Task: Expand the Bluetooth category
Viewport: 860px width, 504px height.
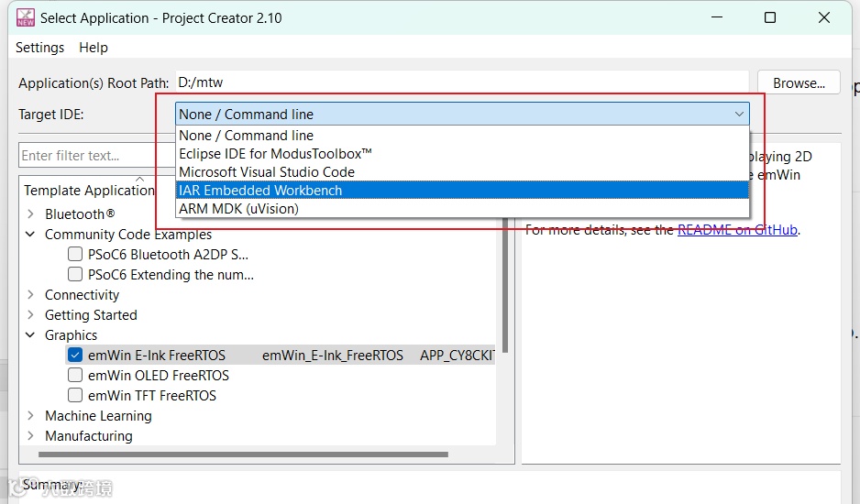Action: 31,214
